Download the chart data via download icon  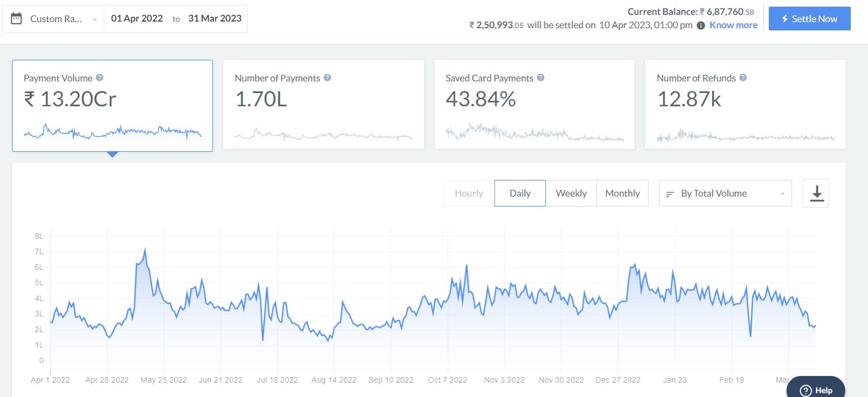tap(816, 193)
